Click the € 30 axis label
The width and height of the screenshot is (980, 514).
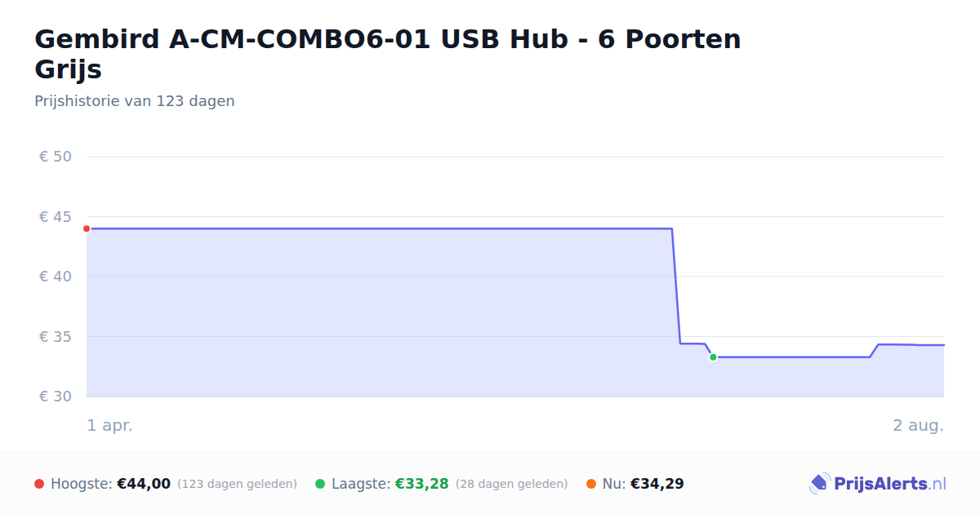point(56,397)
